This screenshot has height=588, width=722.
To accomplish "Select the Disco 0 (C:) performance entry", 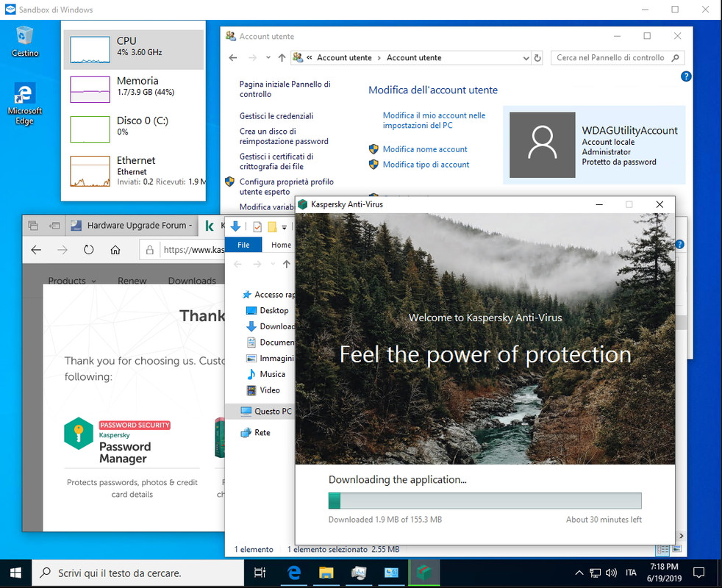I will pyautogui.click(x=134, y=129).
